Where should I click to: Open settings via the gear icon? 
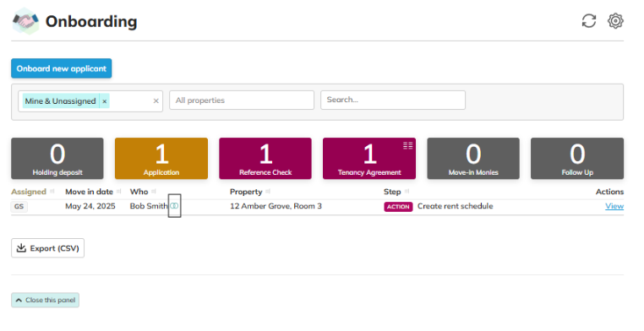point(615,21)
